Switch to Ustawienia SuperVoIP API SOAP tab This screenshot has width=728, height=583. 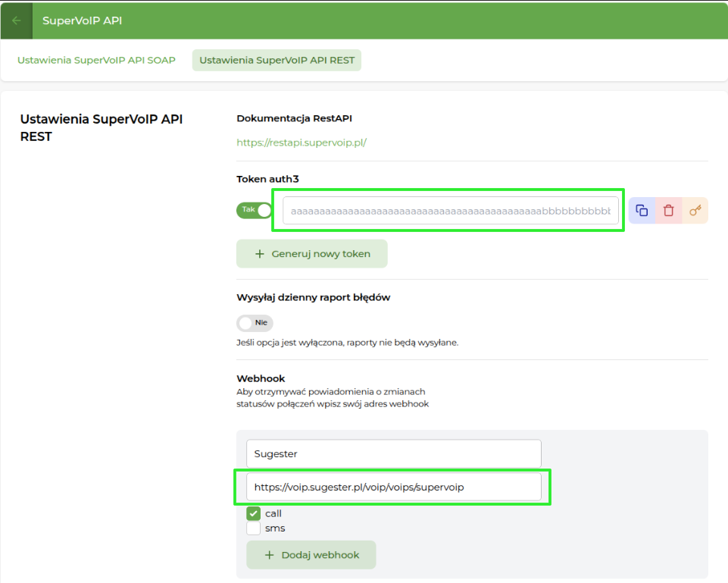[96, 60]
